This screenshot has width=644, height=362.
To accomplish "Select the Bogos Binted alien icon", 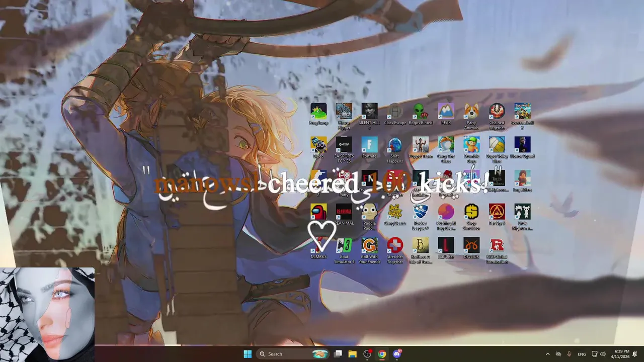I will (x=421, y=114).
